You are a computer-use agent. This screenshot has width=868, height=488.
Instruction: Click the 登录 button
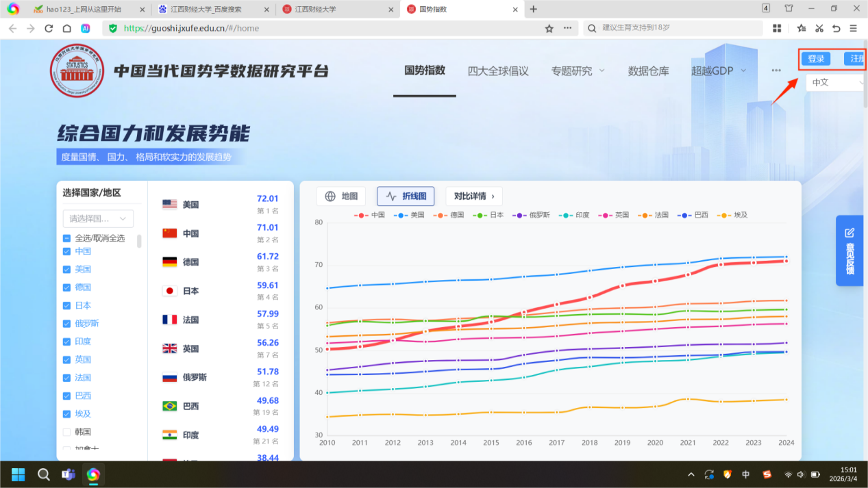click(816, 59)
